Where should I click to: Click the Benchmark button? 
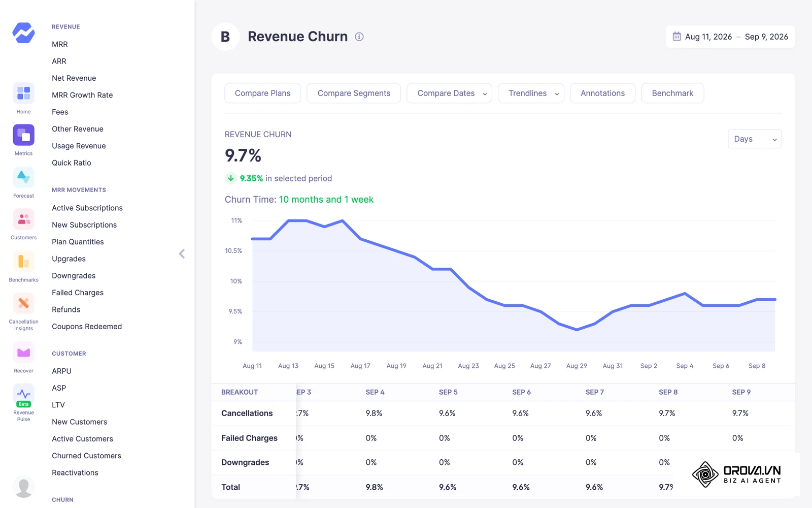672,93
